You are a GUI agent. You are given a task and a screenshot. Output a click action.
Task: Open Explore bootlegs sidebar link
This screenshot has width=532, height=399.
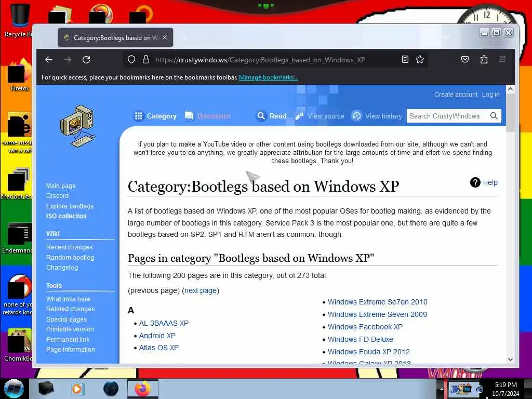(70, 206)
